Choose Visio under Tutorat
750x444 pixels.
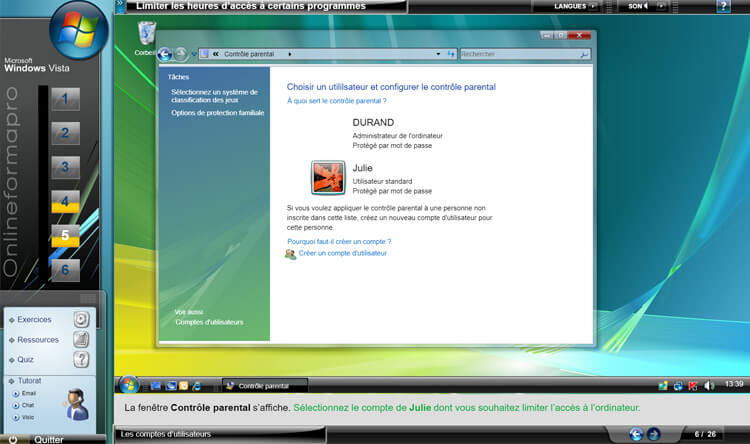tap(28, 417)
